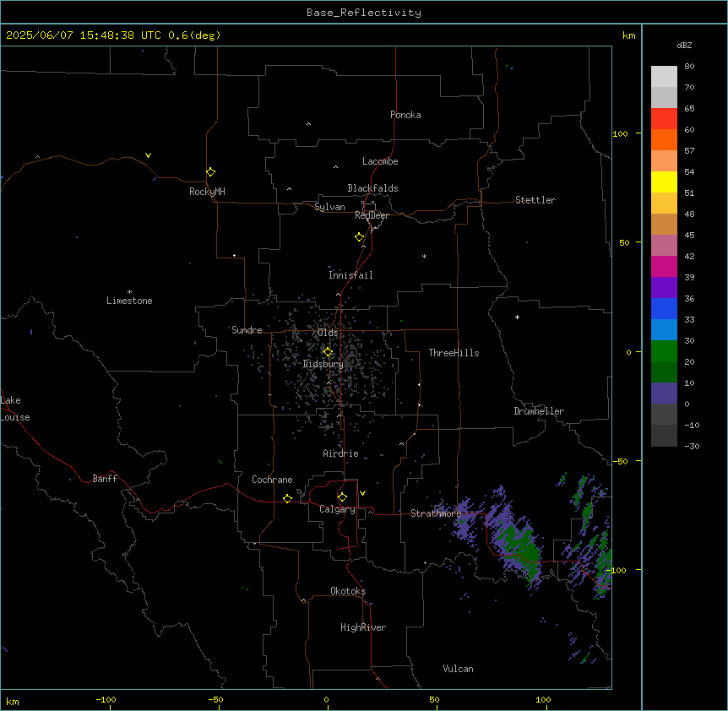This screenshot has width=728, height=711.
Task: Click the yellow radar site marker near Olds
Action: (x=328, y=352)
